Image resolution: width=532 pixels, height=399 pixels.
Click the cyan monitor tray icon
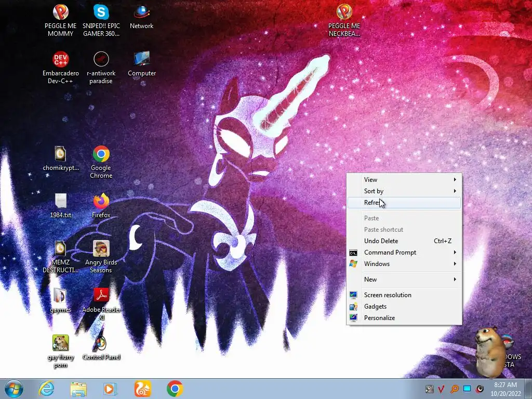click(x=467, y=389)
